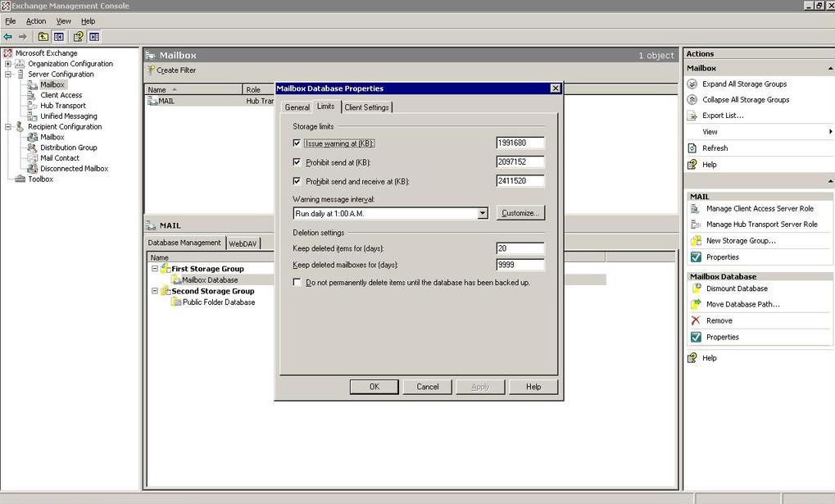Click the Properties icon under Mailbox Database

coord(696,338)
